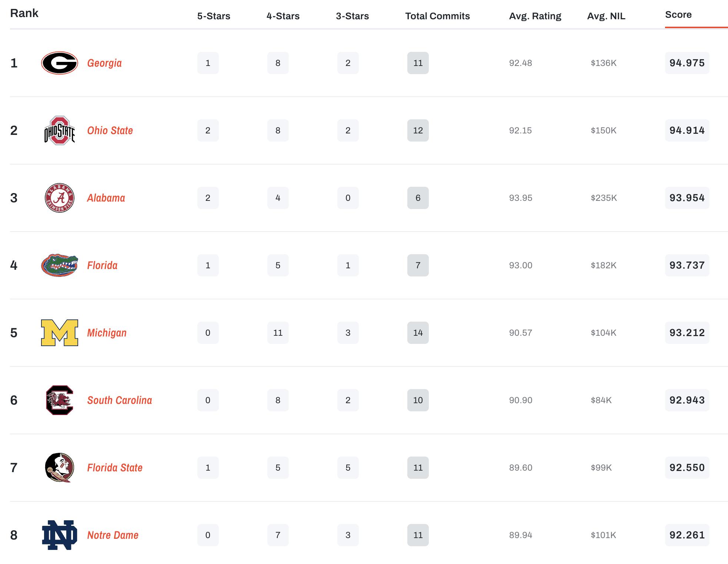The width and height of the screenshot is (728, 564).
Task: Click the South Carolina Gamecocks logo
Action: [x=59, y=400]
